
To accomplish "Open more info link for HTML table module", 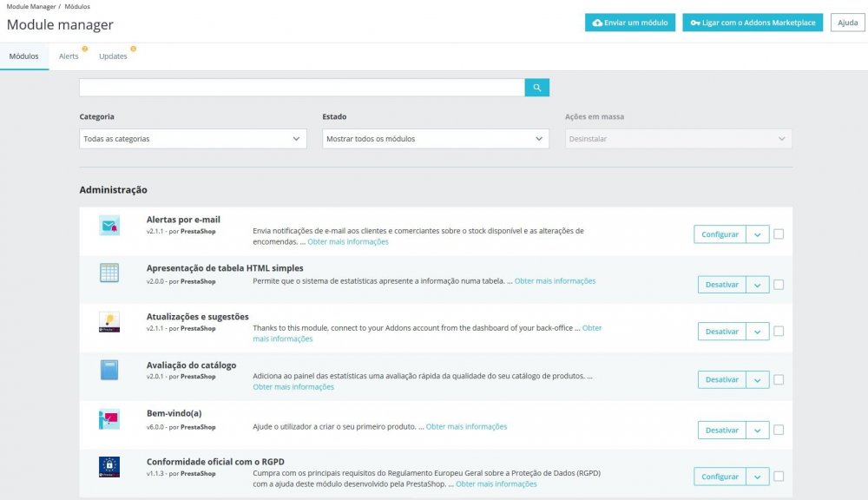I will coord(555,280).
